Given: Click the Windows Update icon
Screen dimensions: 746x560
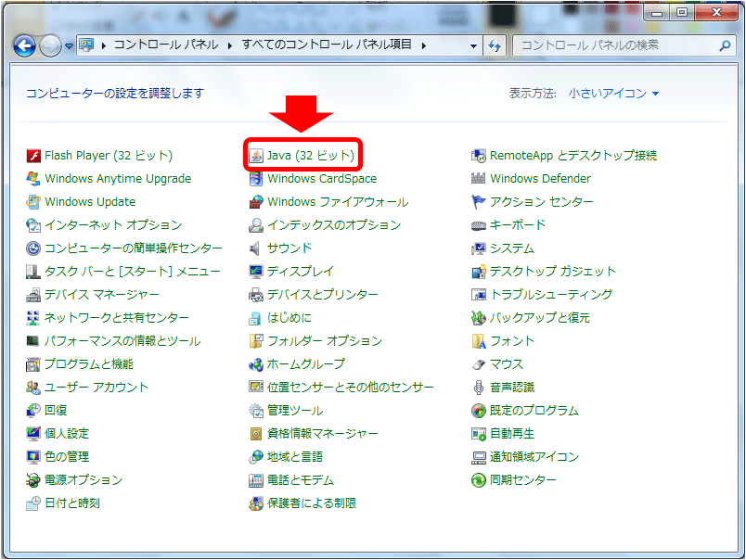Looking at the screenshot, I should coord(33,202).
